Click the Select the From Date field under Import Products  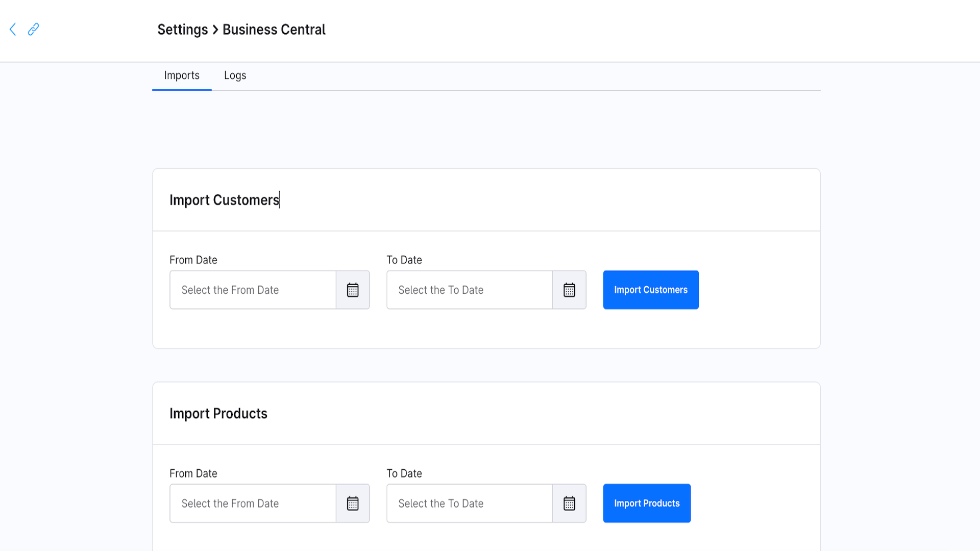pos(252,503)
